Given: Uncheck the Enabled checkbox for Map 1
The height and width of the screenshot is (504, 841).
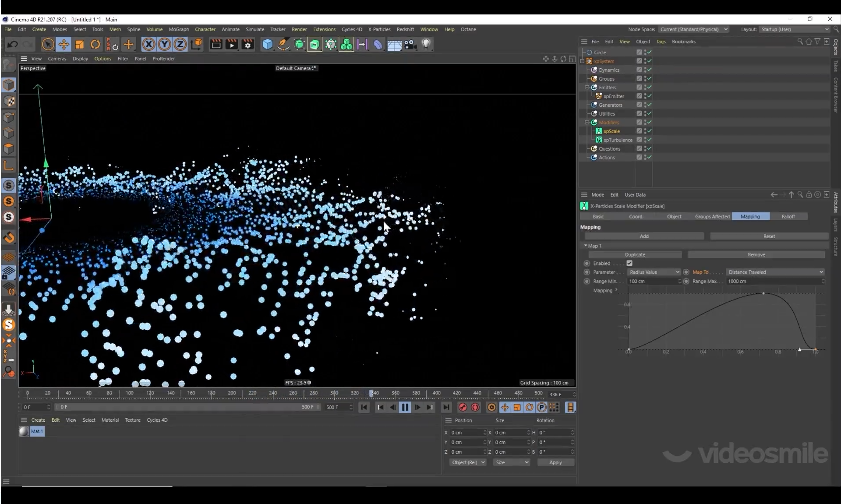Looking at the screenshot, I should coord(629,263).
